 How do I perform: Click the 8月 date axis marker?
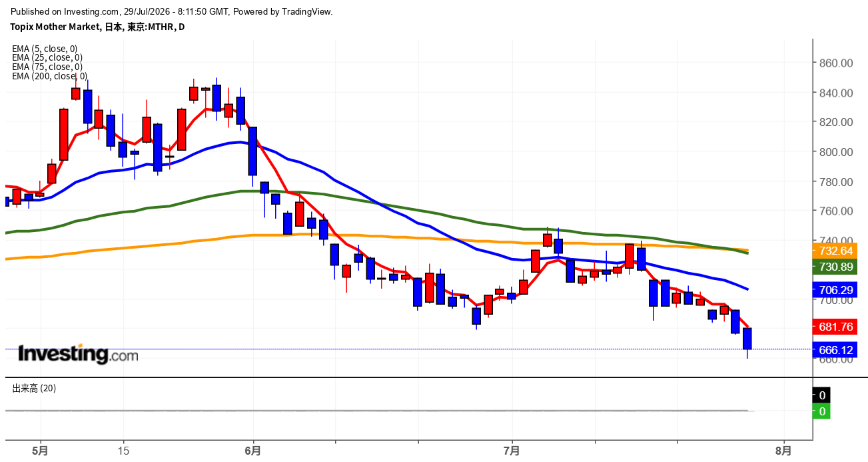(784, 450)
